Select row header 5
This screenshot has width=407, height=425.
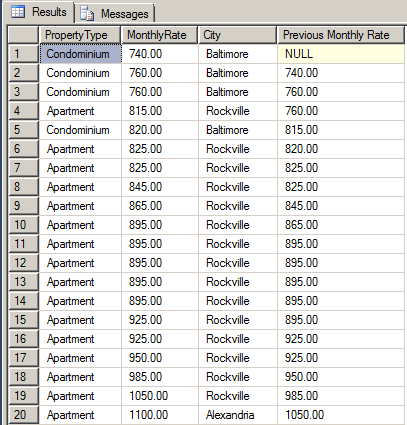[23, 130]
